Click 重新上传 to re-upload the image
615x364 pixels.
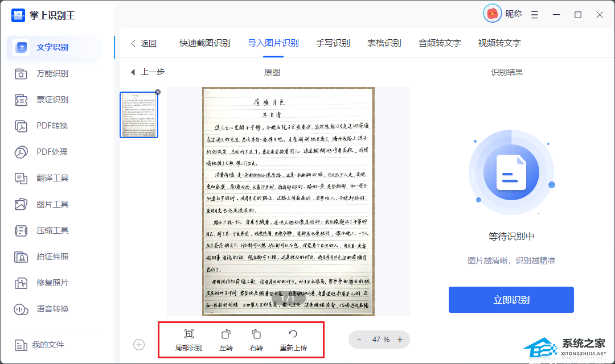click(293, 340)
